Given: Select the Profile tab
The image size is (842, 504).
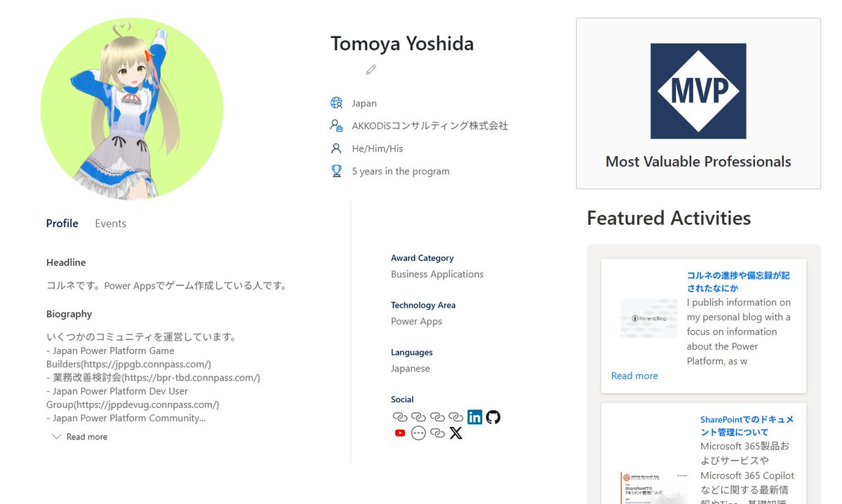Looking at the screenshot, I should pos(62,224).
